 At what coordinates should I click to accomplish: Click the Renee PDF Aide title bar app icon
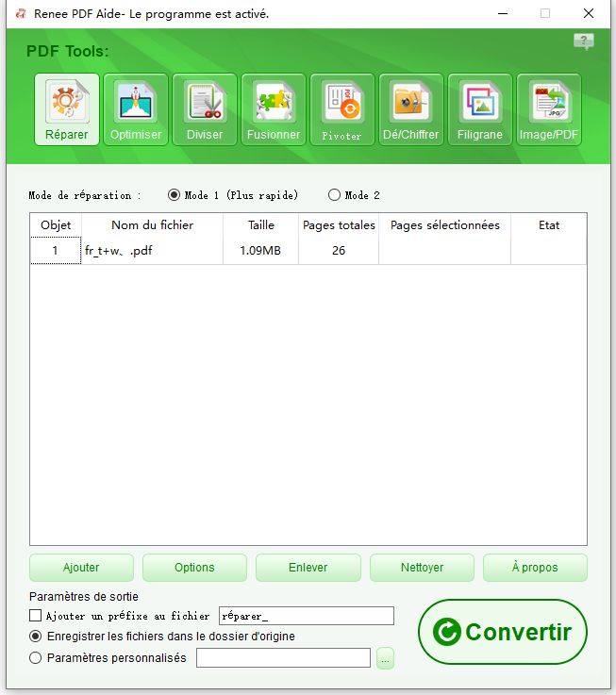pos(21,14)
